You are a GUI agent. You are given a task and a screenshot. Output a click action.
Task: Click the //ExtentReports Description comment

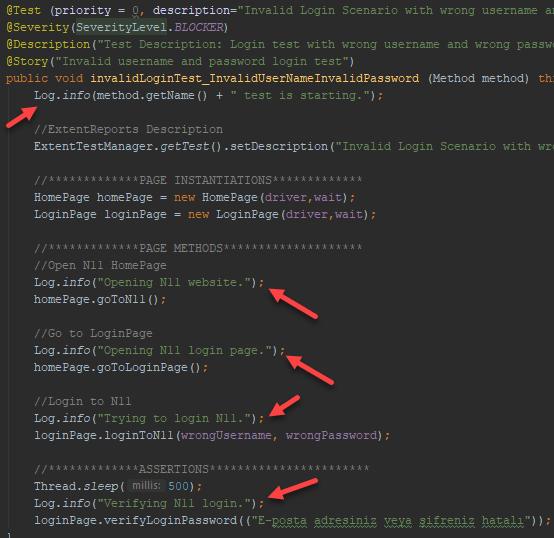click(129, 129)
